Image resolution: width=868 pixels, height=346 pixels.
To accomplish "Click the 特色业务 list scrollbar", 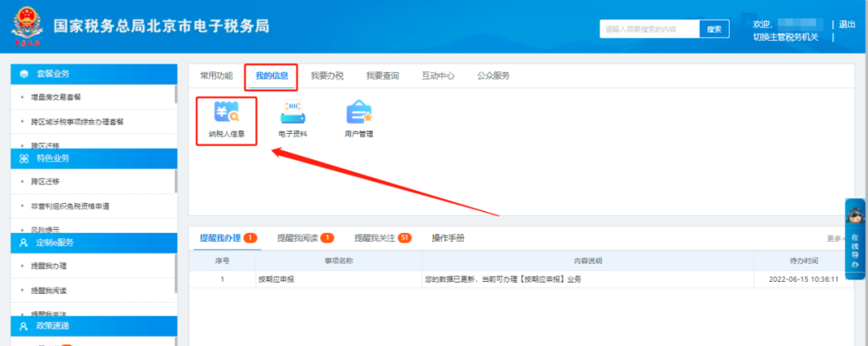I will tap(176, 180).
